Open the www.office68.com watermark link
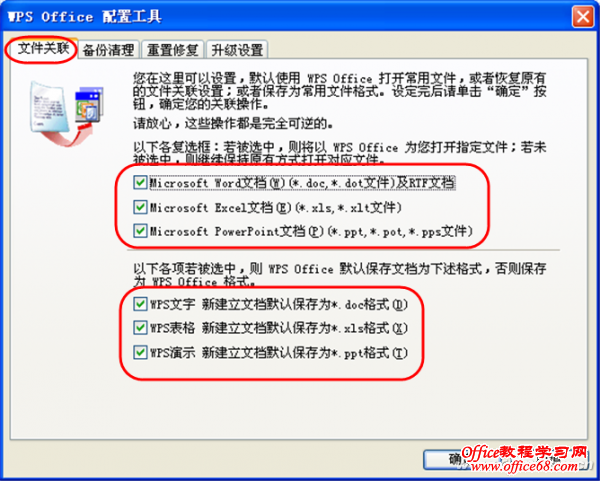Image resolution: width=600 pixels, height=481 pixels. 524,466
